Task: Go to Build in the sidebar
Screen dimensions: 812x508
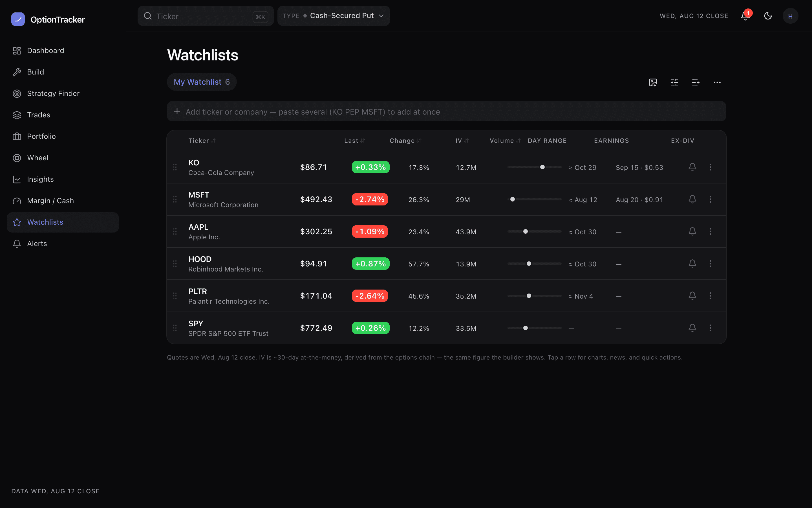Action: pos(63,72)
